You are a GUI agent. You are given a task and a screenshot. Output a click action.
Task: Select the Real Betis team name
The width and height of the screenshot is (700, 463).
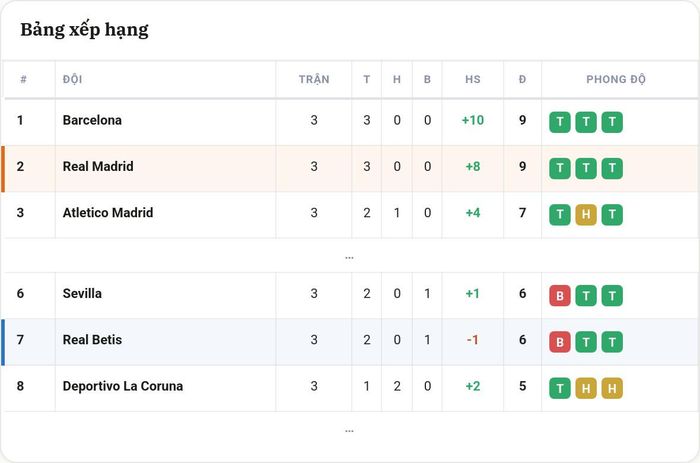tap(92, 340)
